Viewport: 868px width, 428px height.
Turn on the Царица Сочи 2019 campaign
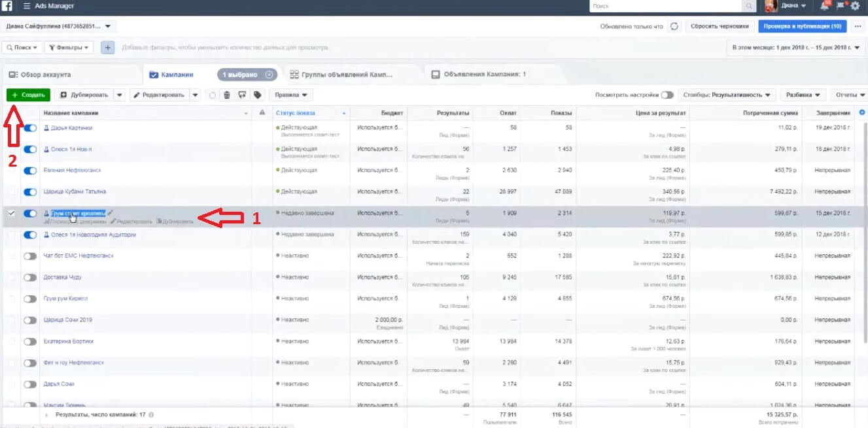[30, 320]
